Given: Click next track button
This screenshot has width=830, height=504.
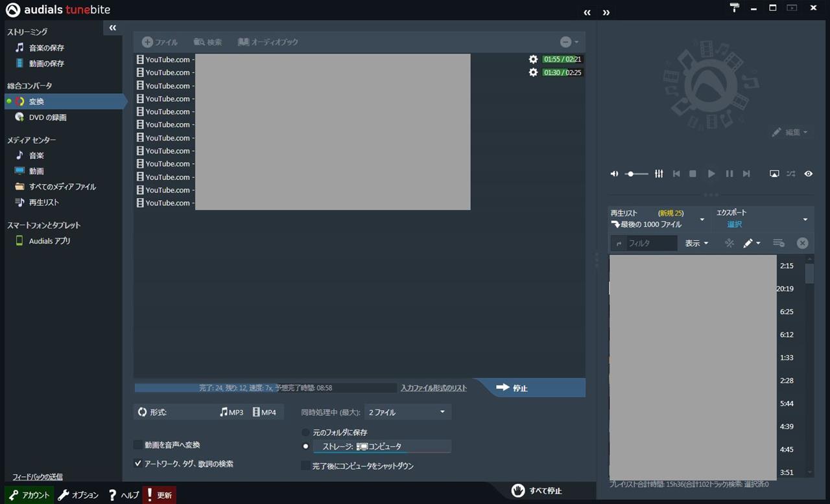Looking at the screenshot, I should tap(746, 174).
